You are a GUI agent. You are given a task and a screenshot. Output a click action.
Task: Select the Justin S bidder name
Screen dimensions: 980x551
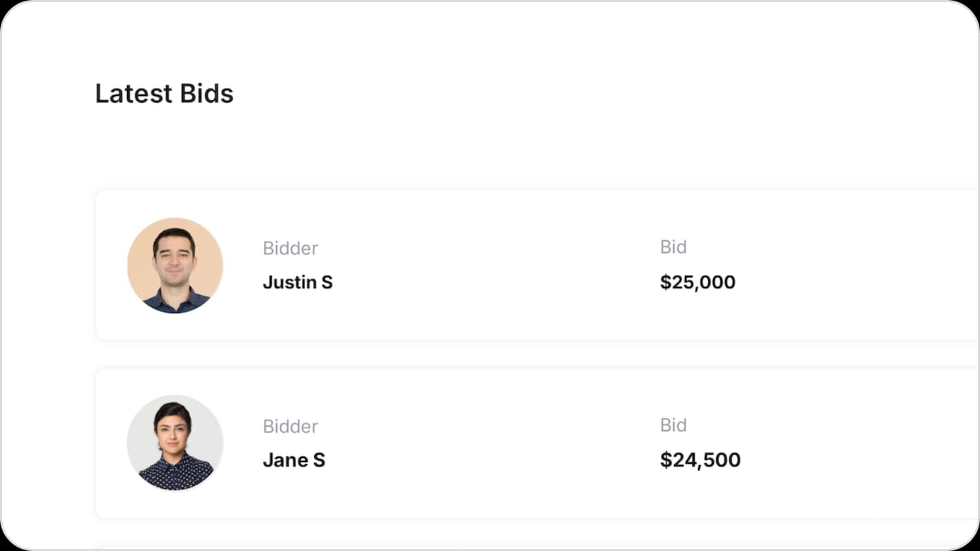[x=298, y=282]
